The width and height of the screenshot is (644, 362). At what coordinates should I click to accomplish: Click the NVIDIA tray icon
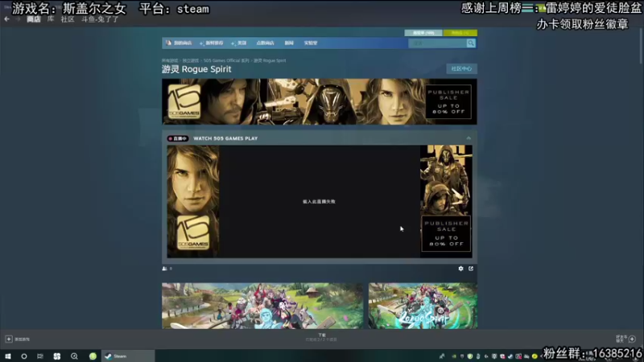[454, 356]
